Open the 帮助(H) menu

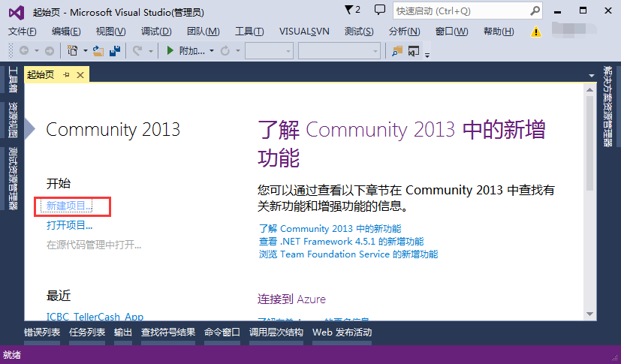point(499,32)
